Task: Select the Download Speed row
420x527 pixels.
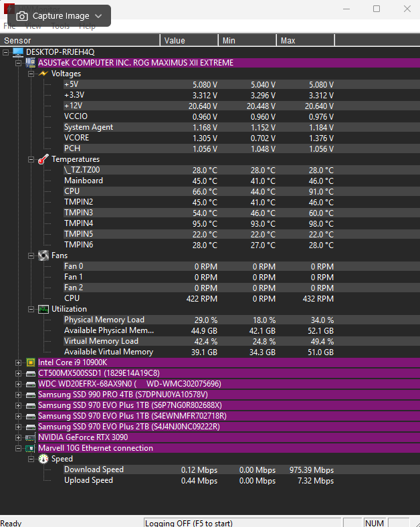Action: pos(241,470)
